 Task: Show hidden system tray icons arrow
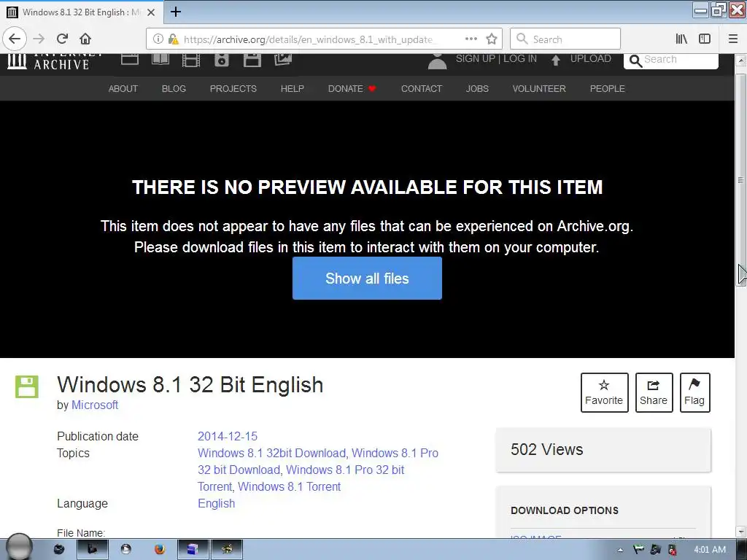[620, 550]
